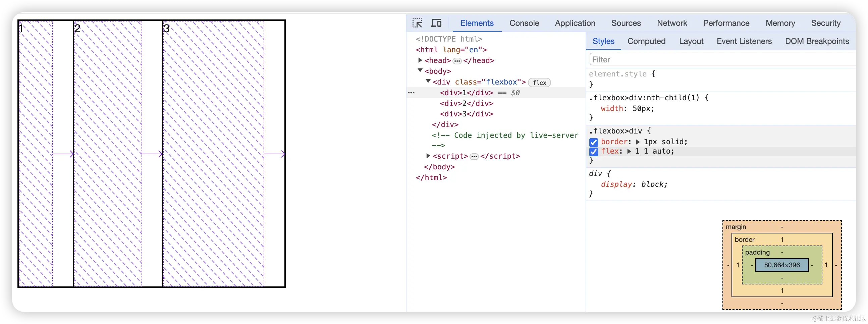868x324 pixels.
Task: Click the box model content size 80.664×396
Action: coord(782,265)
